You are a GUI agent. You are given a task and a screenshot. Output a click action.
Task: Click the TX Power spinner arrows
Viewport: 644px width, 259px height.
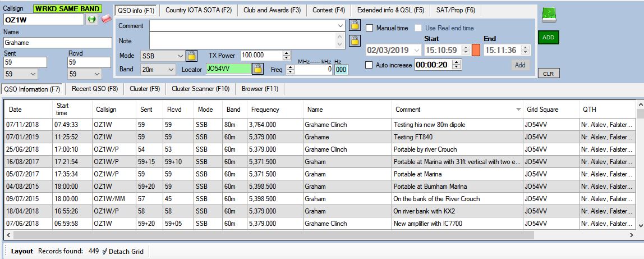click(x=287, y=55)
